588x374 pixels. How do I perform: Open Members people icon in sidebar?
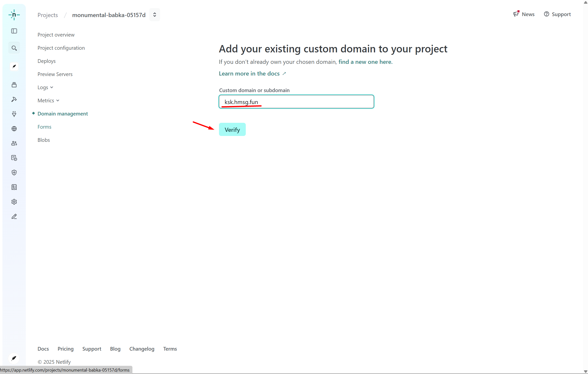coord(14,144)
